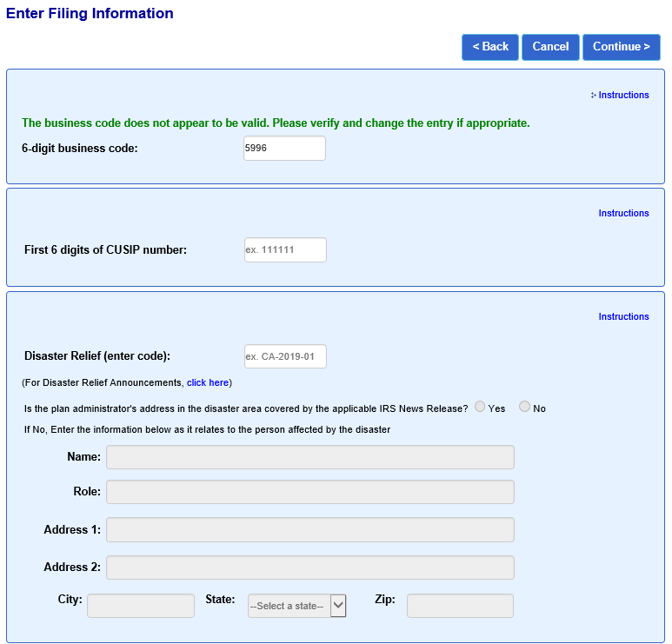Click the Disaster Relief code input box
Viewport: 672px width, 644px height.
pos(284,356)
